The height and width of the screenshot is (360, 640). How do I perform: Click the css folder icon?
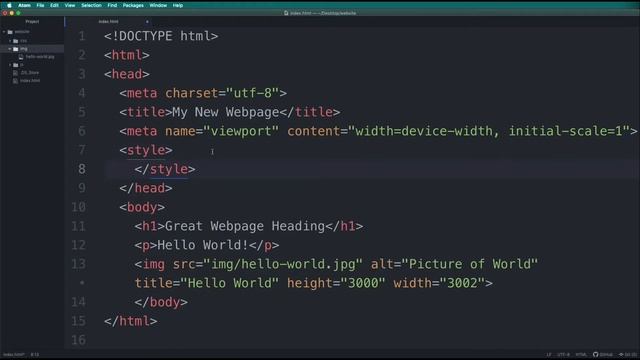16,41
